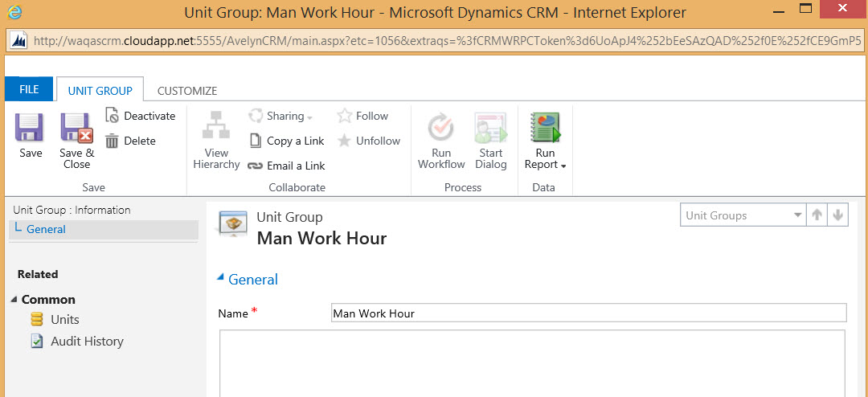Click the Save & Close icon
The width and height of the screenshot is (868, 397).
coord(77,127)
